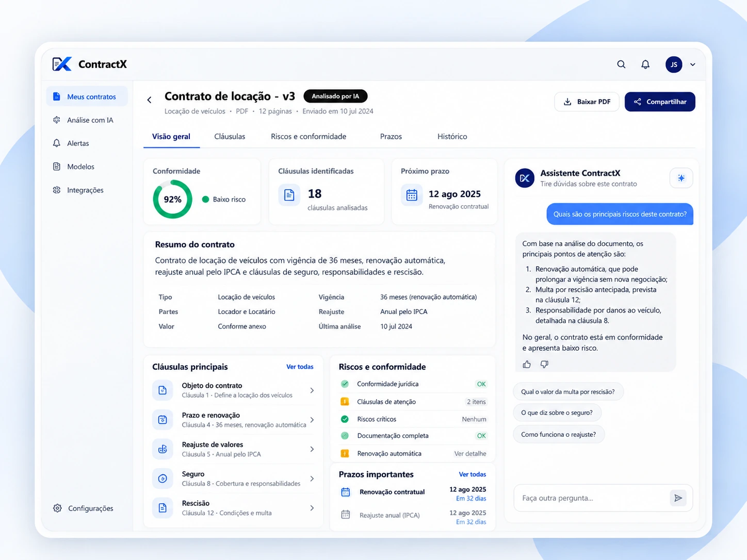Click the JS user avatar
This screenshot has height=560, width=747.
(x=674, y=64)
